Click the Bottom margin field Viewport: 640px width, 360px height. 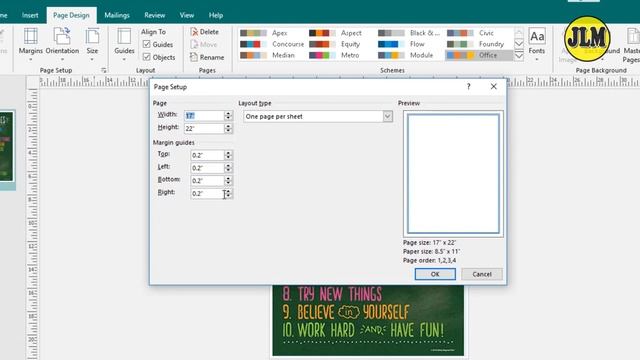(207, 180)
